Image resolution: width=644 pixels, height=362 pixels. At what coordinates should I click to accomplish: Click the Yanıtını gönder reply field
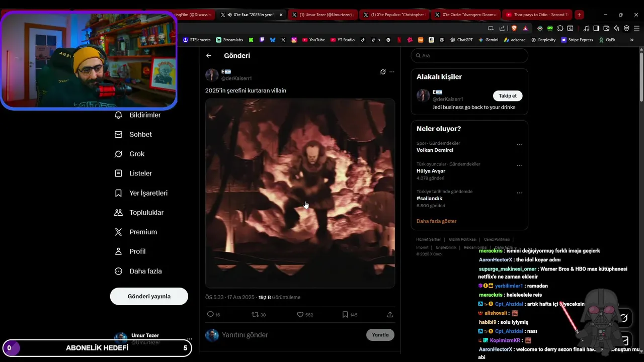click(292, 335)
